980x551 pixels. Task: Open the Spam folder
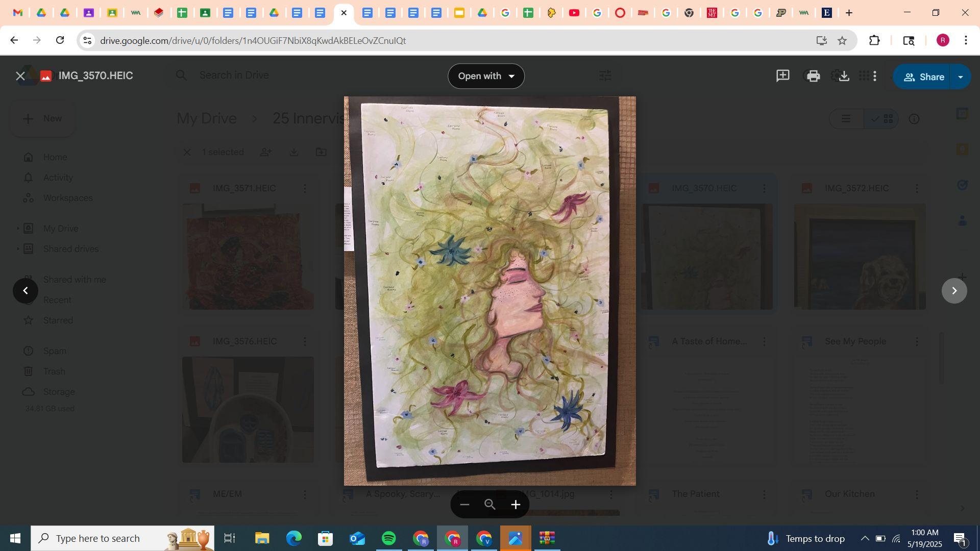(x=55, y=351)
